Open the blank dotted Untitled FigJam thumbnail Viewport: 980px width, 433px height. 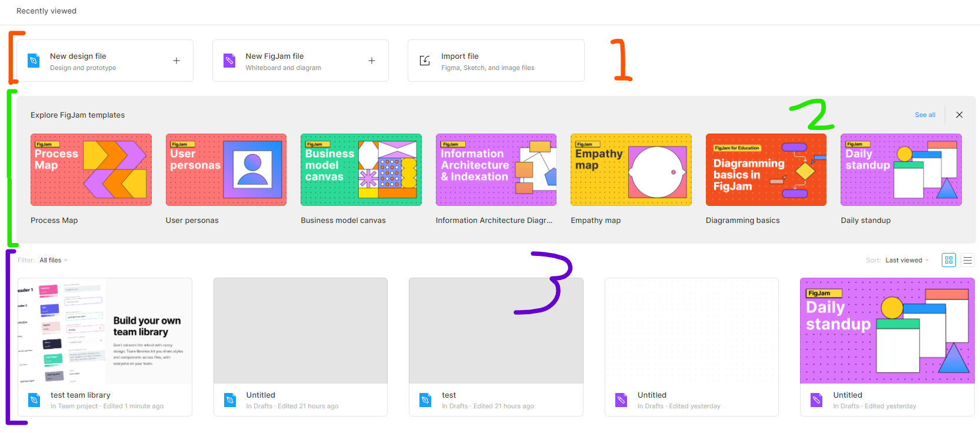coord(692,331)
